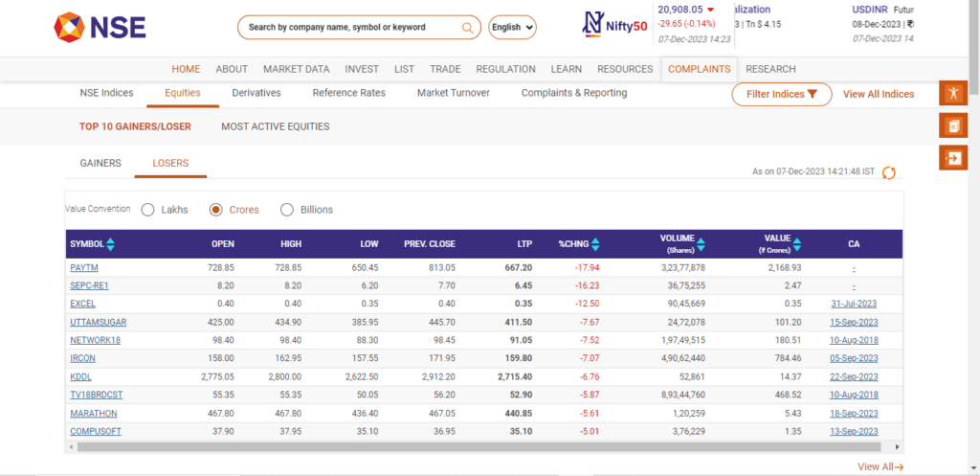
Task: Open UTTAMSUGAR corporate action 15-Sep-2023
Action: (x=854, y=322)
